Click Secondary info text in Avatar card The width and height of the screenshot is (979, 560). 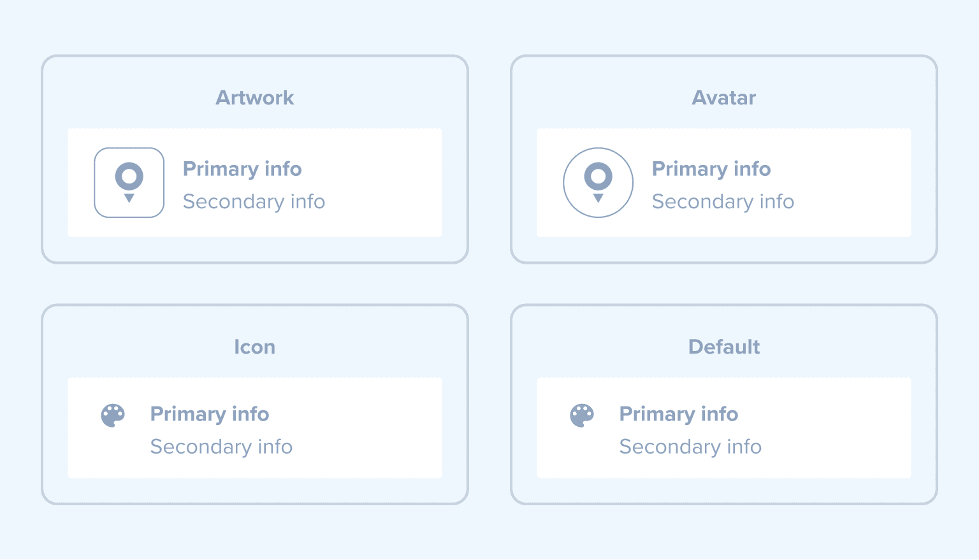[x=723, y=202]
